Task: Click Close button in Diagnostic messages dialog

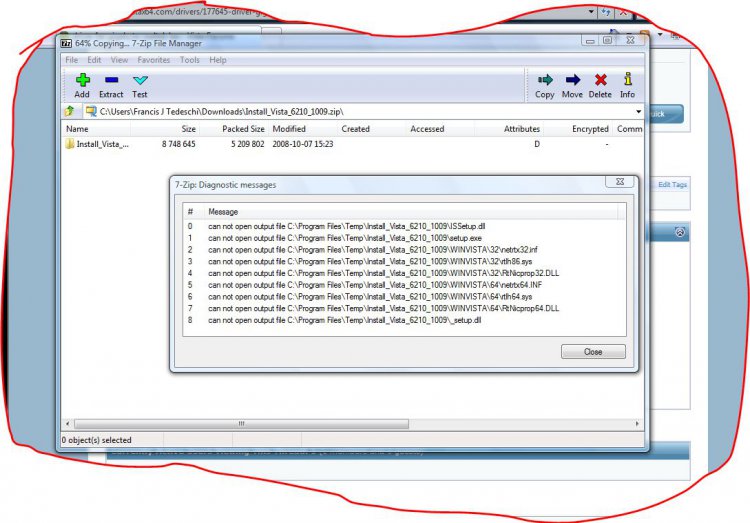Action: (x=593, y=352)
